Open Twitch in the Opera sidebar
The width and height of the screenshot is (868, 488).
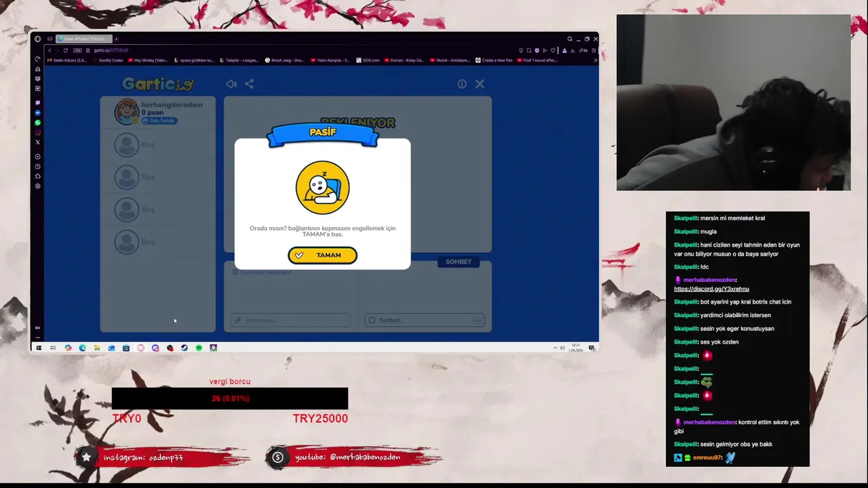tap(38, 103)
